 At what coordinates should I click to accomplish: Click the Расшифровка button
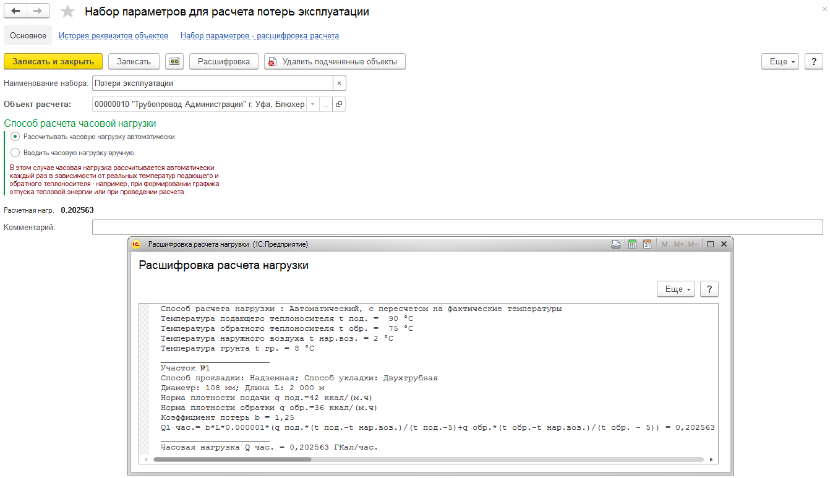click(x=223, y=61)
